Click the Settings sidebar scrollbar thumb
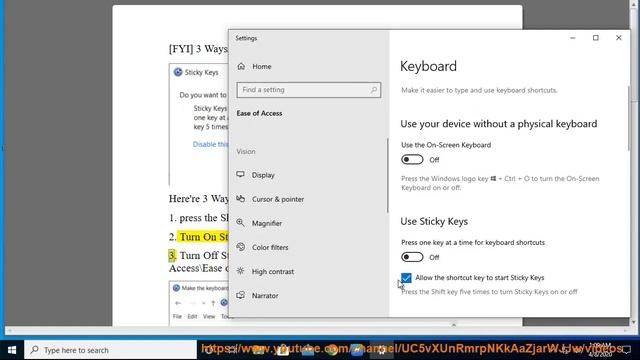This screenshot has width=640, height=360. click(x=387, y=176)
